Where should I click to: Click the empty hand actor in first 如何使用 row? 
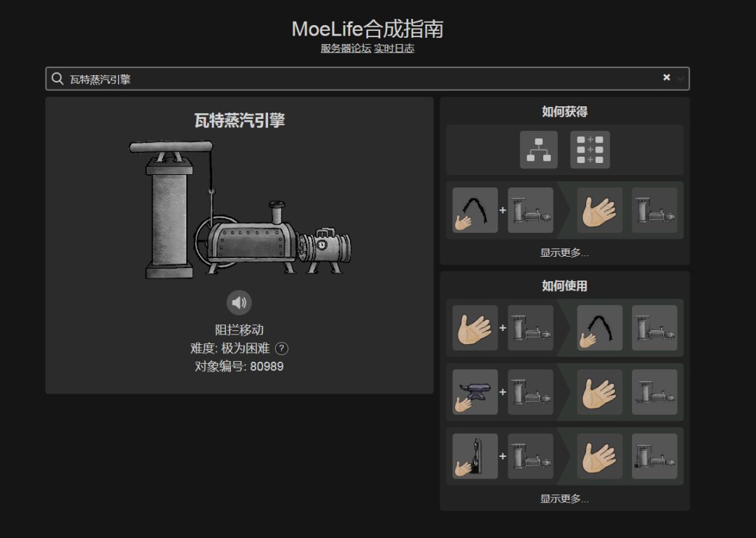click(475, 328)
